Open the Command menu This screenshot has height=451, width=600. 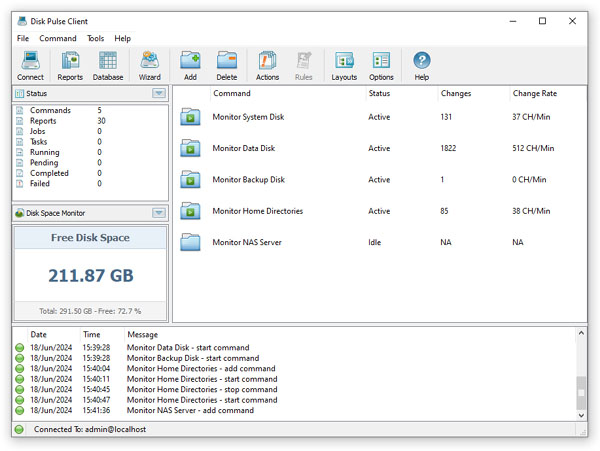click(58, 39)
